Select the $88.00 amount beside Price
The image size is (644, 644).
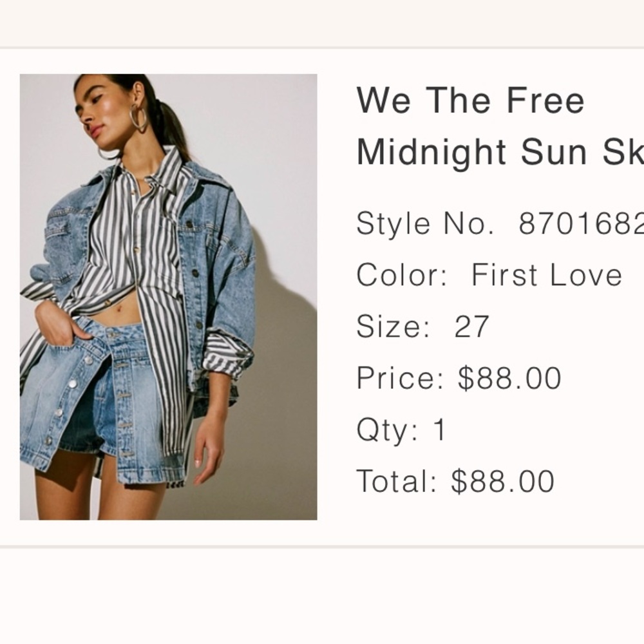click(509, 379)
